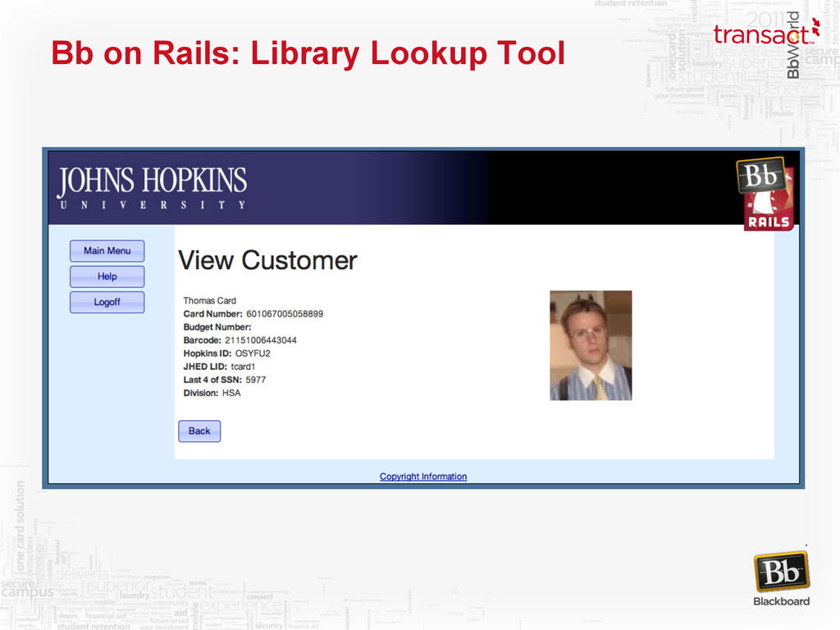This screenshot has height=630, width=840.
Task: Open the Copyright Information link
Action: point(423,477)
